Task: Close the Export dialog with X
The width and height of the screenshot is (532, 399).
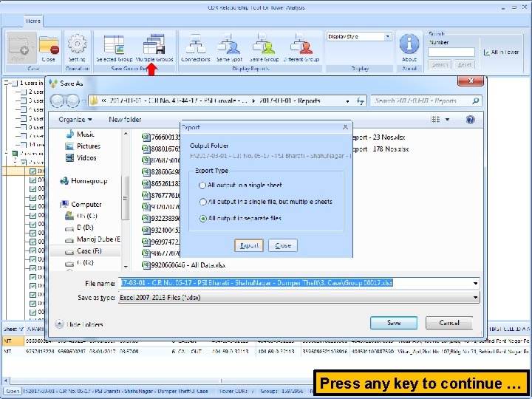Action: 345,127
